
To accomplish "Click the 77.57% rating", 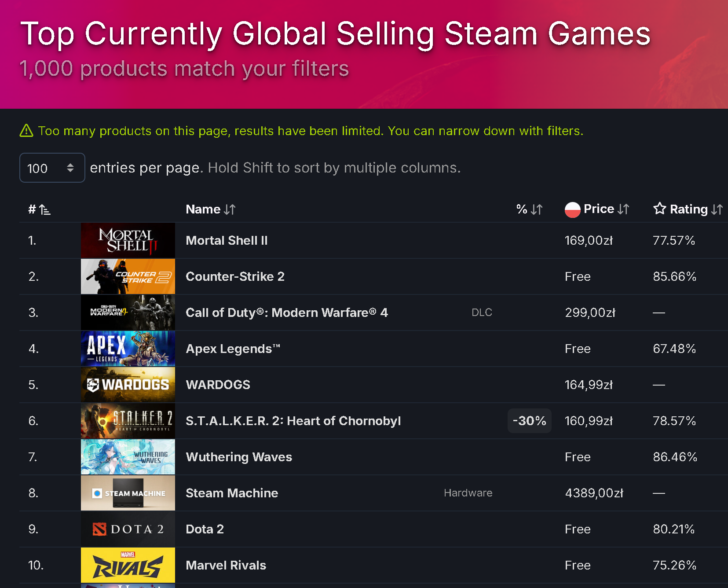I will click(673, 240).
